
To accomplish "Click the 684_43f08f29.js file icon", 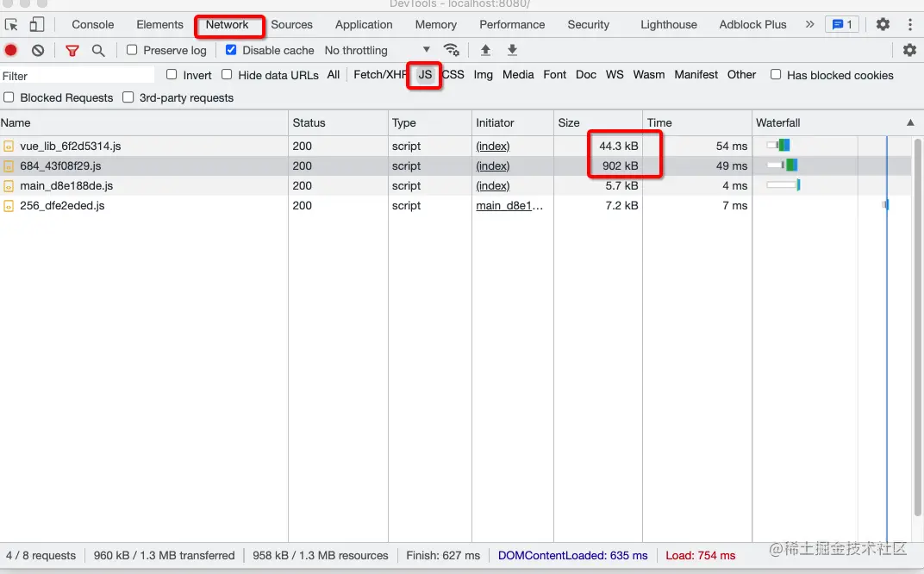I will coord(9,166).
